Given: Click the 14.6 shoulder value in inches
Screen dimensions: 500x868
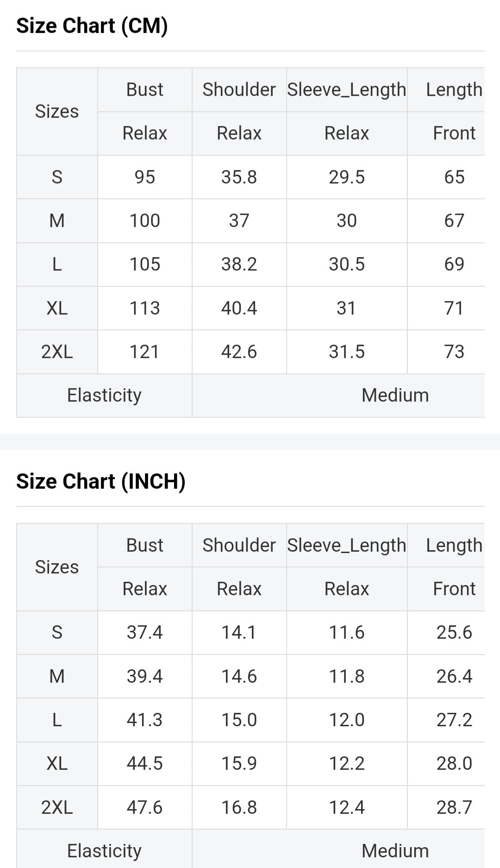Looking at the screenshot, I should tap(239, 676).
